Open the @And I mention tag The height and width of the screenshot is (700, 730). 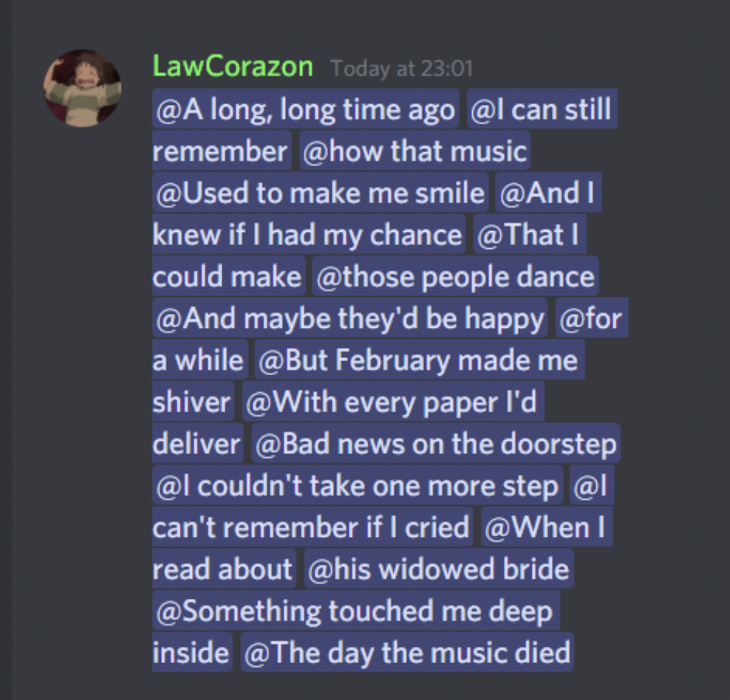(x=548, y=193)
